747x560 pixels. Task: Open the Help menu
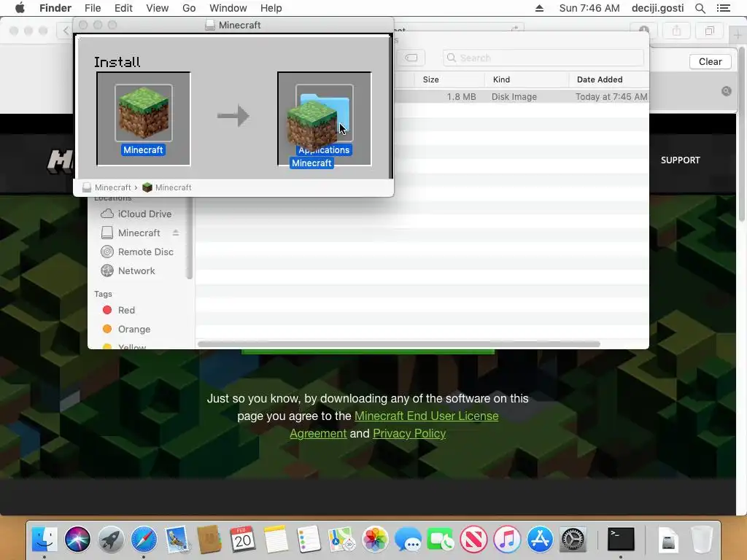pyautogui.click(x=271, y=8)
